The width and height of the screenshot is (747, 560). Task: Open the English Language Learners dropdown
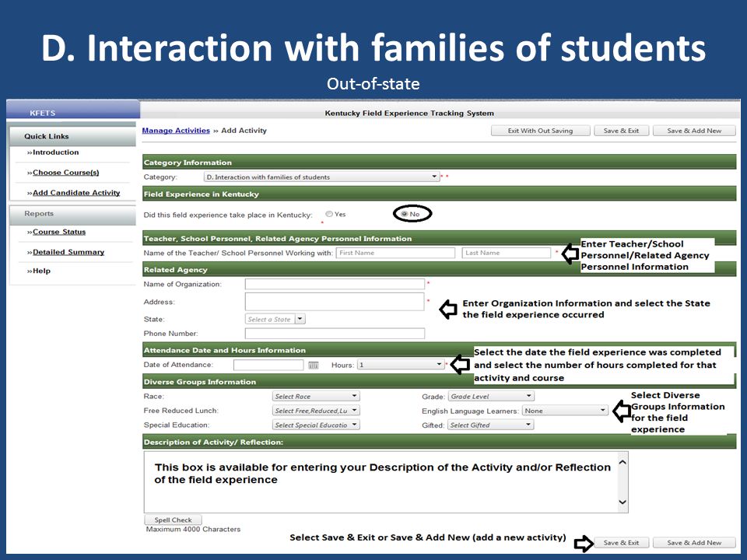point(565,411)
